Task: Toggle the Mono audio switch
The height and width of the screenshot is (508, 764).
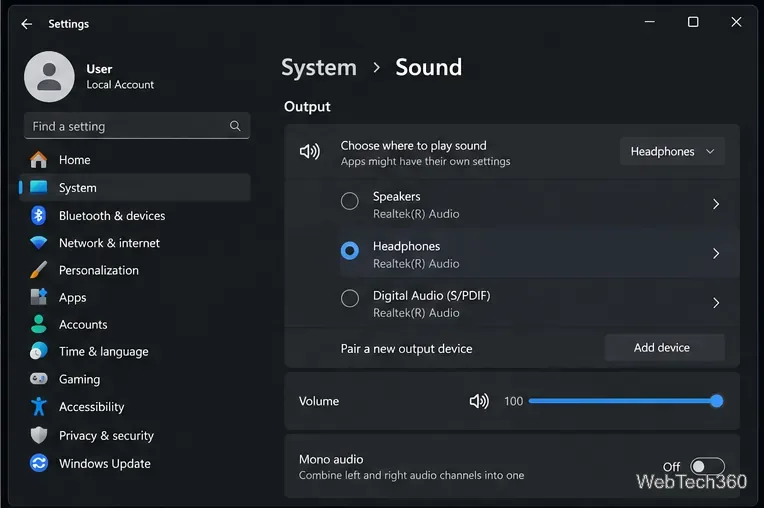Action: click(707, 466)
